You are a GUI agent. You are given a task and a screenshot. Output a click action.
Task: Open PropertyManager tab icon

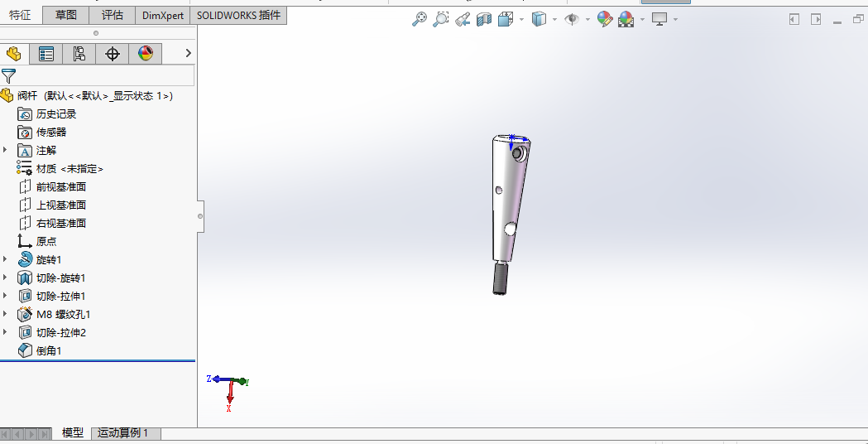46,54
